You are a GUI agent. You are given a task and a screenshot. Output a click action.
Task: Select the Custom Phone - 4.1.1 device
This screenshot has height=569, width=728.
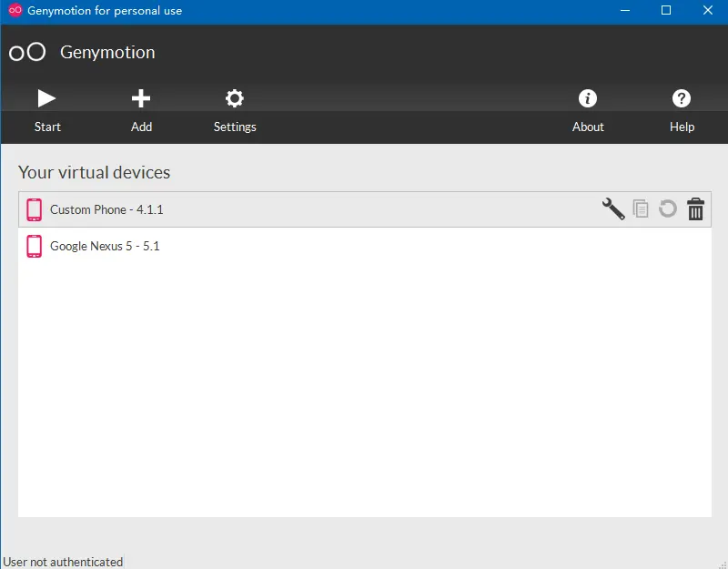pos(365,209)
